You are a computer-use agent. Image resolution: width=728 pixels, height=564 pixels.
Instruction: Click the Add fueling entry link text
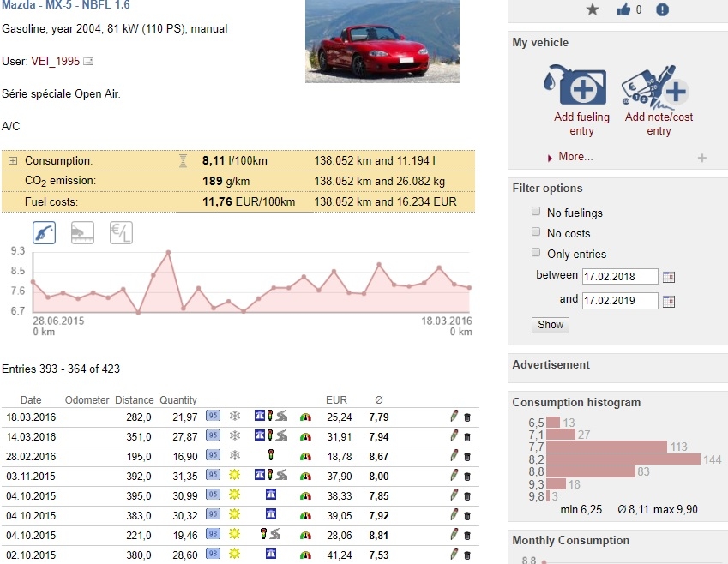pyautogui.click(x=581, y=123)
